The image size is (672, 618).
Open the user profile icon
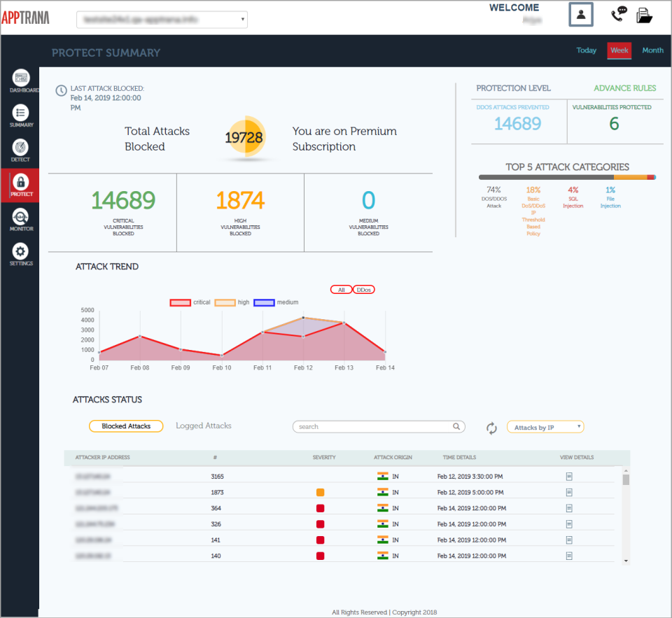(x=580, y=14)
